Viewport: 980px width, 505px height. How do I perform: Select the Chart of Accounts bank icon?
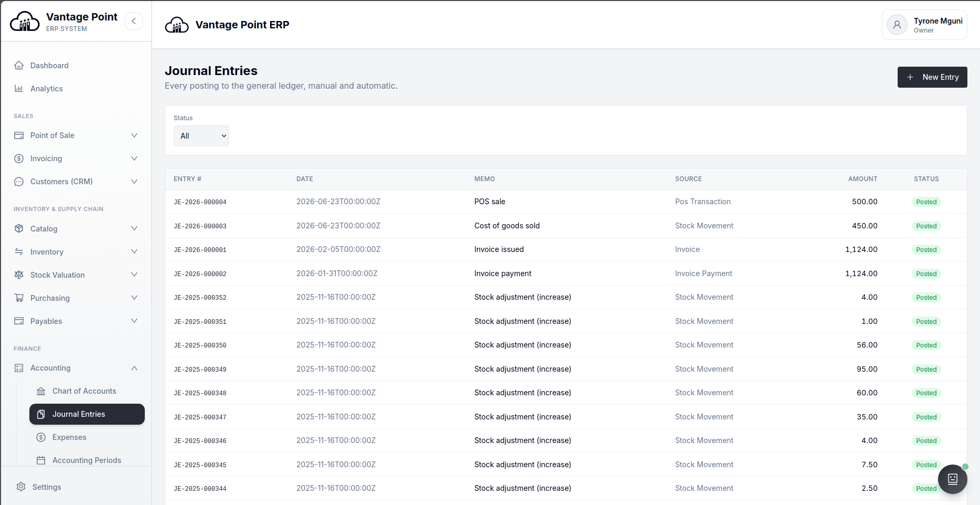click(41, 391)
